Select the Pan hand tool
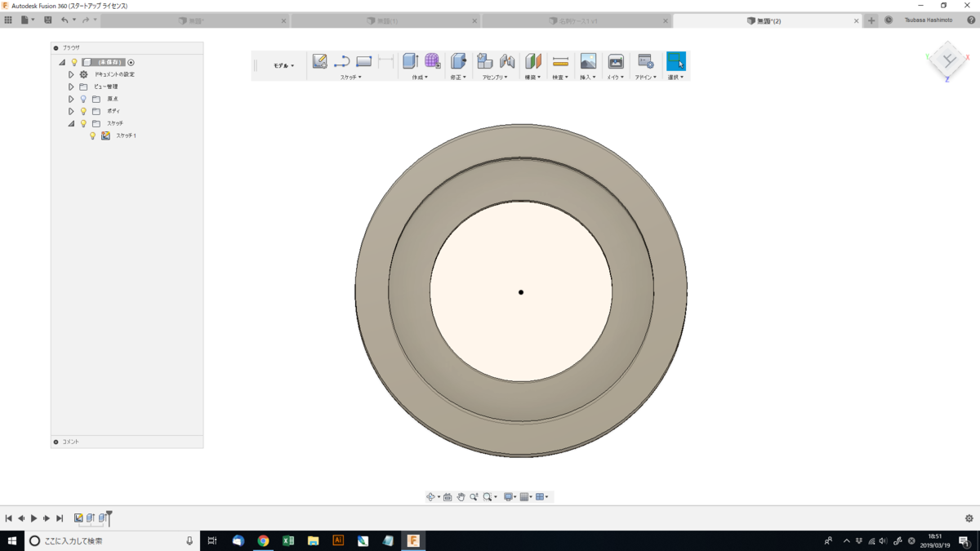Image resolution: width=980 pixels, height=551 pixels. pos(461,496)
